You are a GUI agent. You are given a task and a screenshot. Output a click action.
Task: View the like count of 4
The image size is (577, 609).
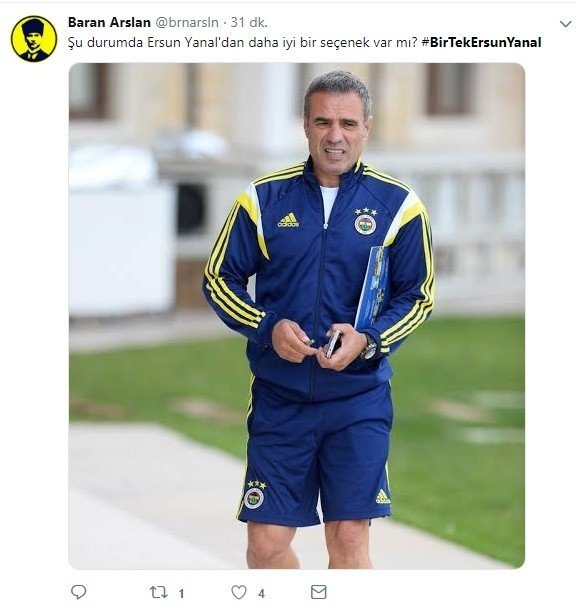pos(261,593)
